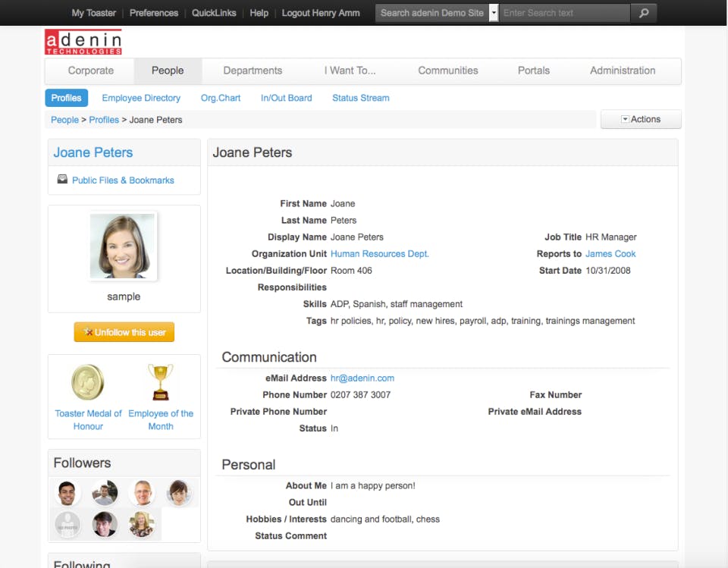
Task: Open Joane Peters' profile photo
Action: coord(123,246)
